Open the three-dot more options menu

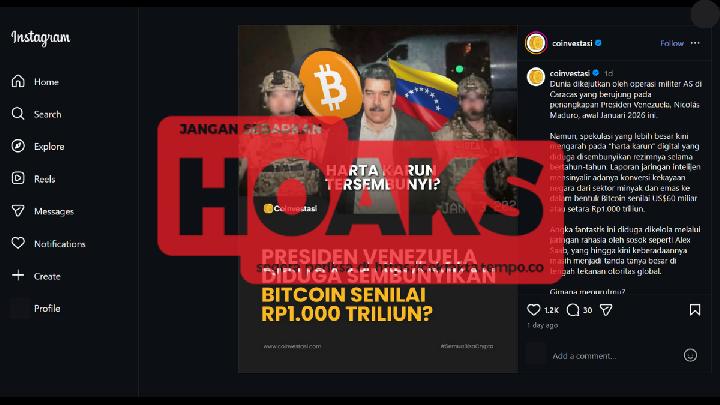(695, 43)
